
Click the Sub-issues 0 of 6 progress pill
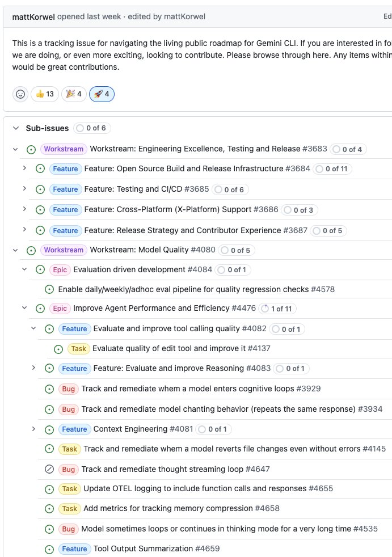pyautogui.click(x=92, y=128)
